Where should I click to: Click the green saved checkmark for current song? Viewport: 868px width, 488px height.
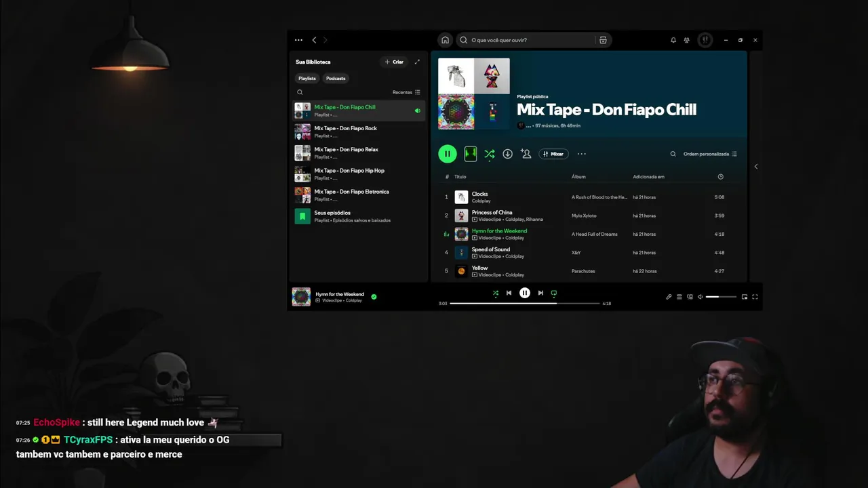tap(374, 296)
